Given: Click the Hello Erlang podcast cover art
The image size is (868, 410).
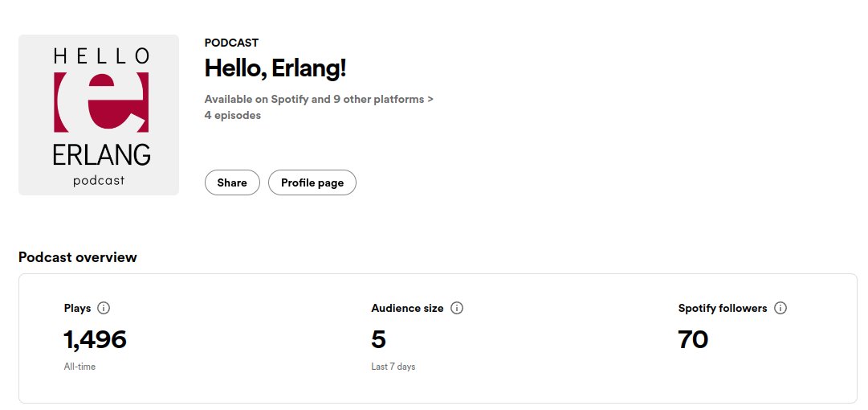Looking at the screenshot, I should tap(99, 115).
